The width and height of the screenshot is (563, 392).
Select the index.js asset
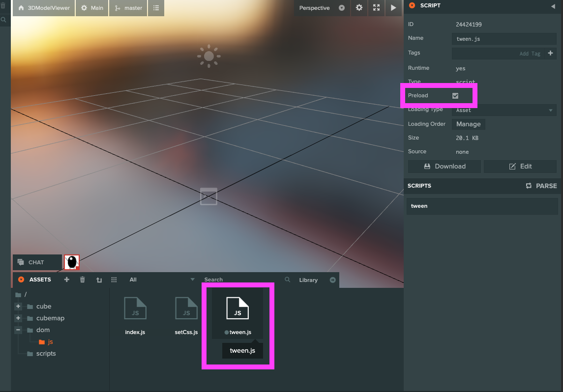(135, 315)
